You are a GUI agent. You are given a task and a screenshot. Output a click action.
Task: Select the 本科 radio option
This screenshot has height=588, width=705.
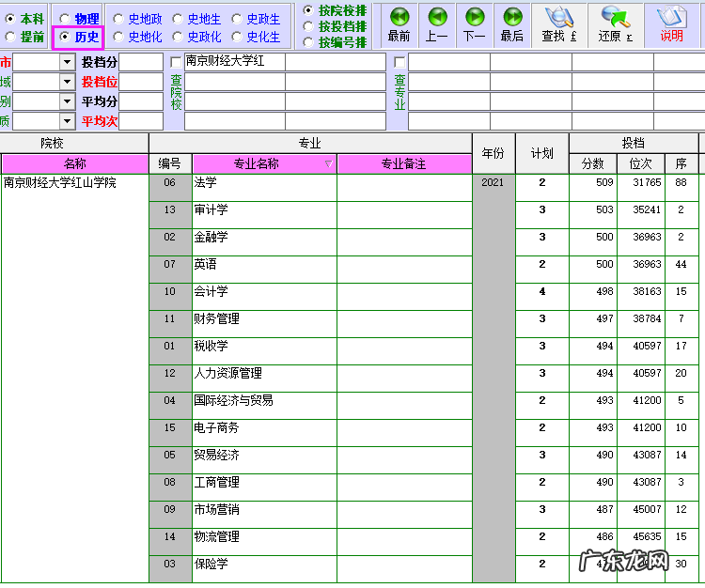(10, 19)
